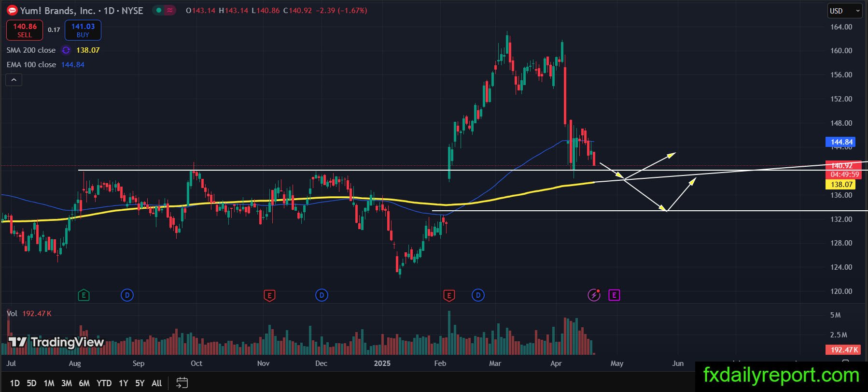
Task: Click the close price C140.92
Action: tap(297, 11)
